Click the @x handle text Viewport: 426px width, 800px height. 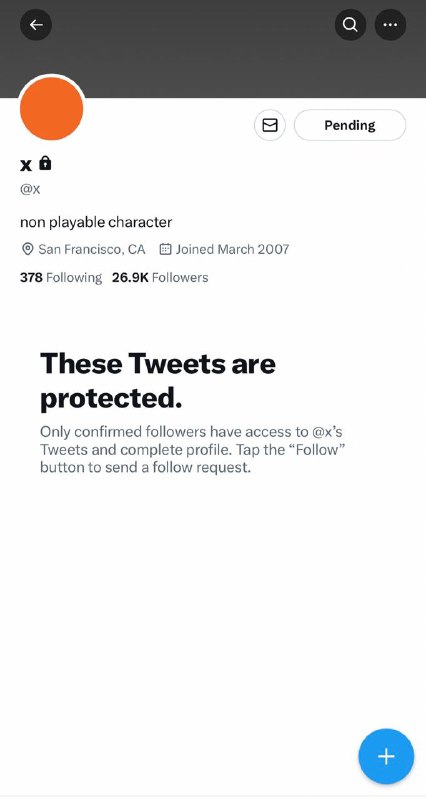[x=30, y=189]
